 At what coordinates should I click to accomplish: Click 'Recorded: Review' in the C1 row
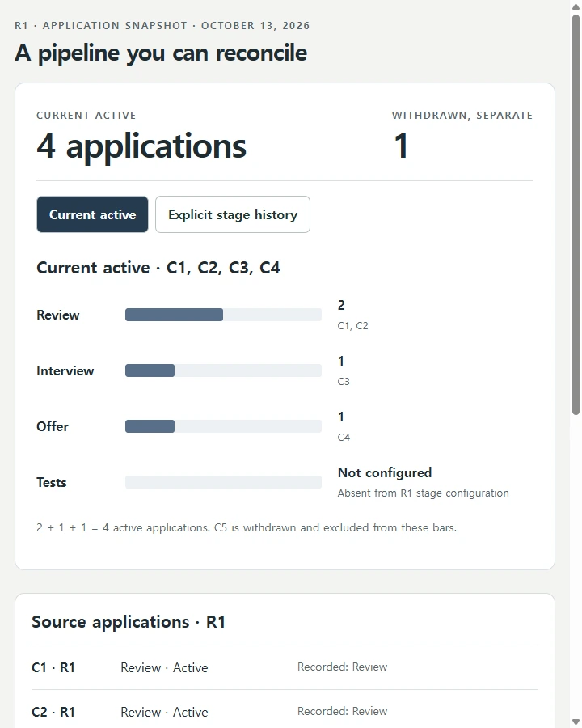click(x=342, y=667)
